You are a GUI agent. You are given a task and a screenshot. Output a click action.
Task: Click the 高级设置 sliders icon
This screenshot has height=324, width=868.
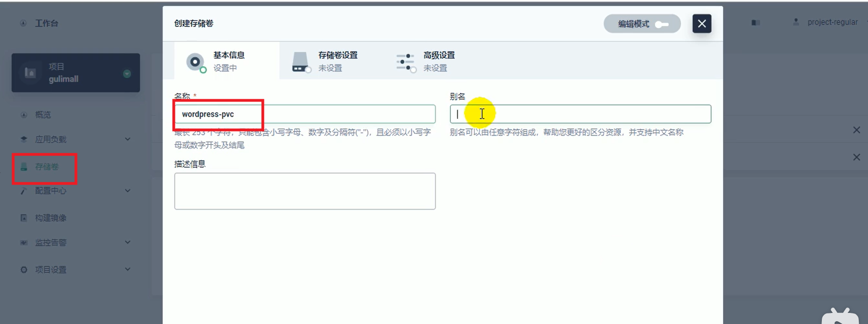(x=406, y=62)
